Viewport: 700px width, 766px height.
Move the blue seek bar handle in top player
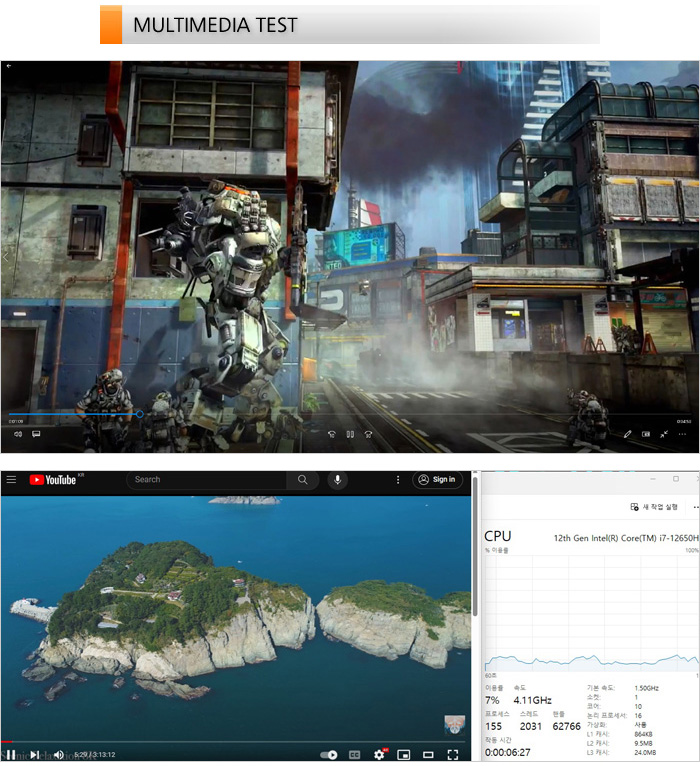(x=140, y=414)
